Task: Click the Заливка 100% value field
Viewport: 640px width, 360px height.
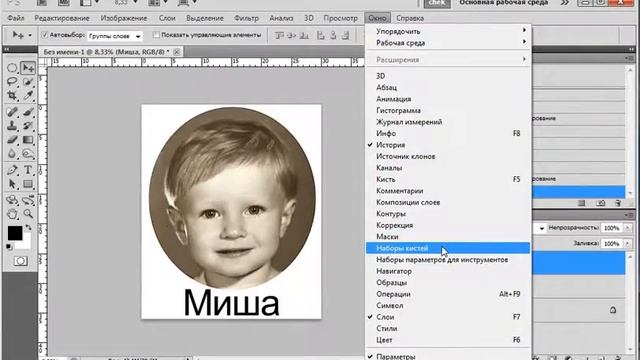Action: (611, 243)
